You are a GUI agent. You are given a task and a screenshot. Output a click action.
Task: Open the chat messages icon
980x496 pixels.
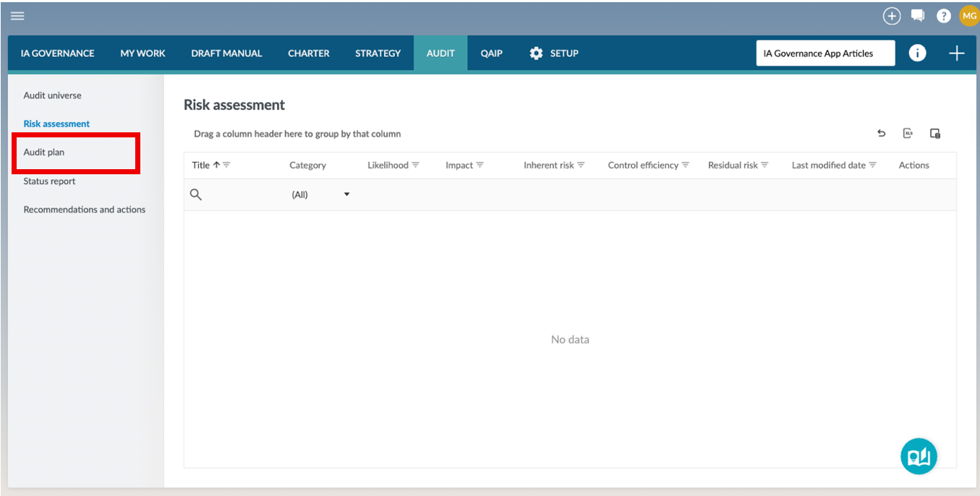(x=918, y=16)
